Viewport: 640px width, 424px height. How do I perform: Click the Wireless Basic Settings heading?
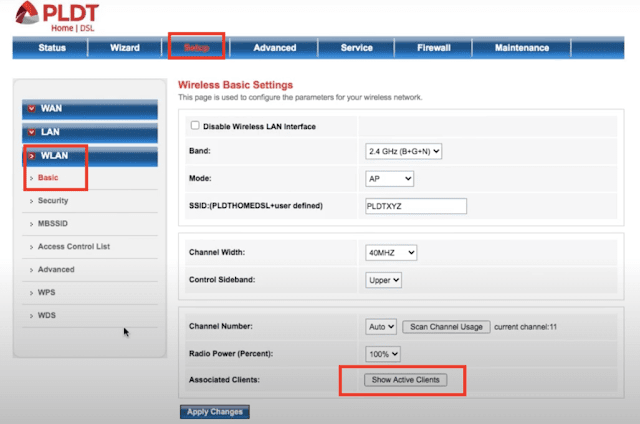tap(236, 85)
